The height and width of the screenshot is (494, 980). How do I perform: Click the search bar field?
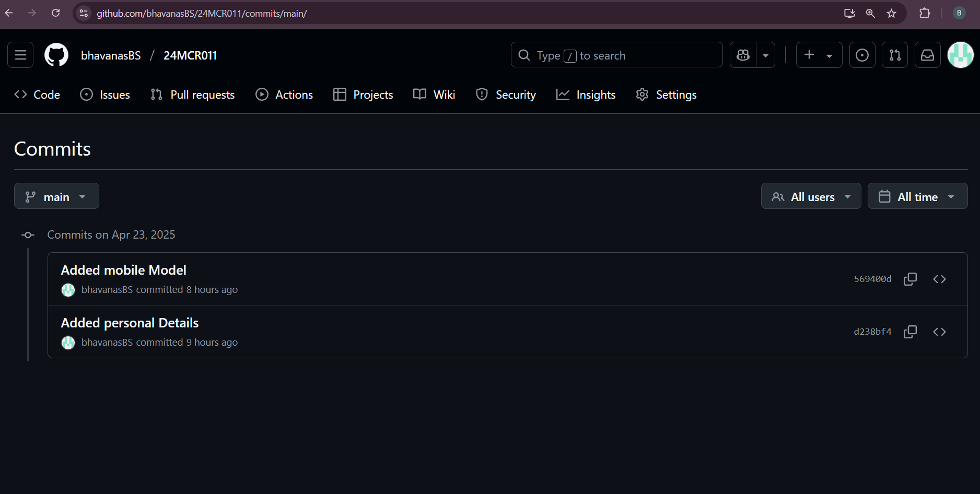(616, 55)
